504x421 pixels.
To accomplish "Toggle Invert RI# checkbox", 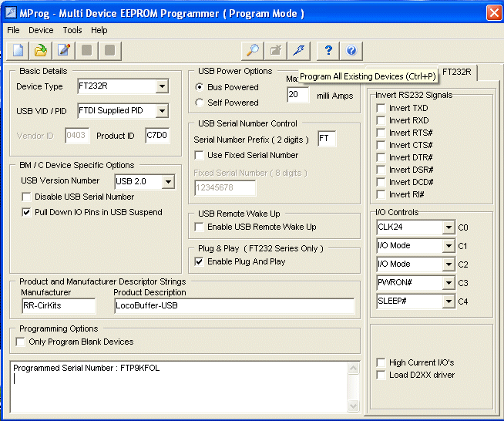I will 381,194.
